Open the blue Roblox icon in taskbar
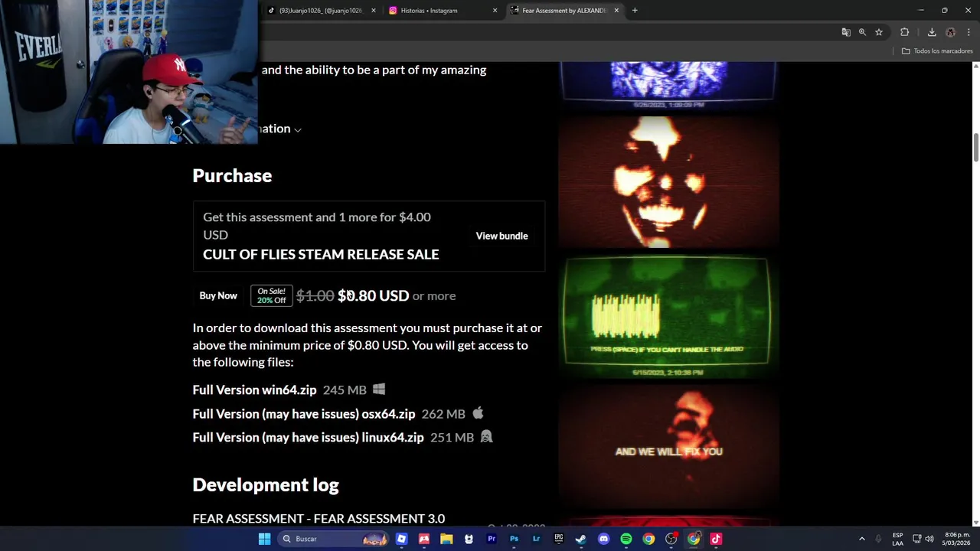This screenshot has width=980, height=551. point(401,539)
